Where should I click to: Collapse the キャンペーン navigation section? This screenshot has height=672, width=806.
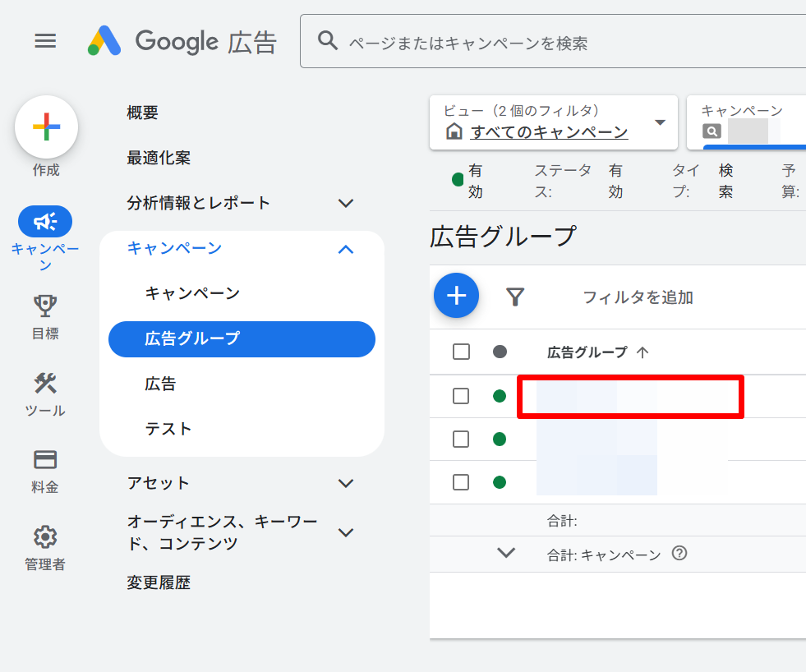[346, 249]
